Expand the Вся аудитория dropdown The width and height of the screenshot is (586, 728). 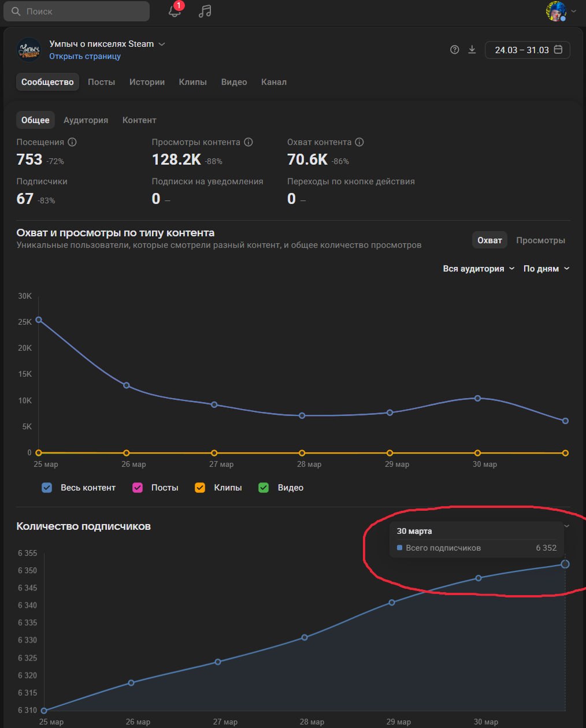coord(479,269)
